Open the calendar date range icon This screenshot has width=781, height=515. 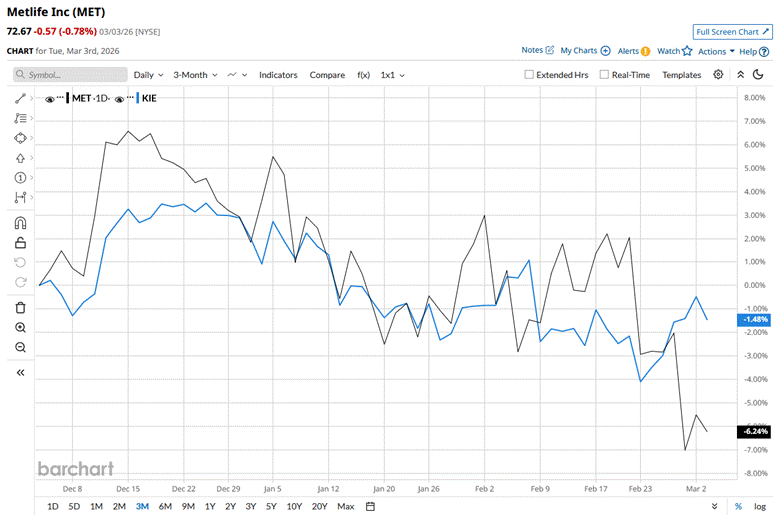tap(370, 506)
